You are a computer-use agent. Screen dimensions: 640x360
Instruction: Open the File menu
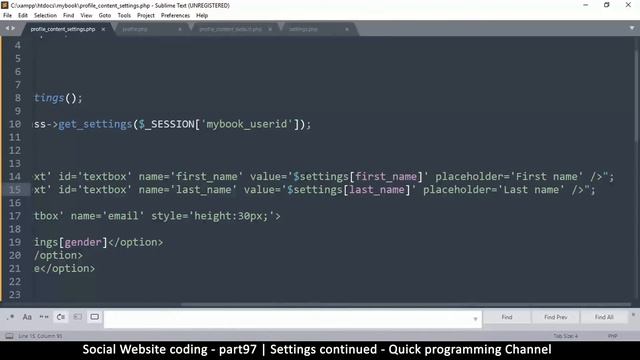(7, 16)
